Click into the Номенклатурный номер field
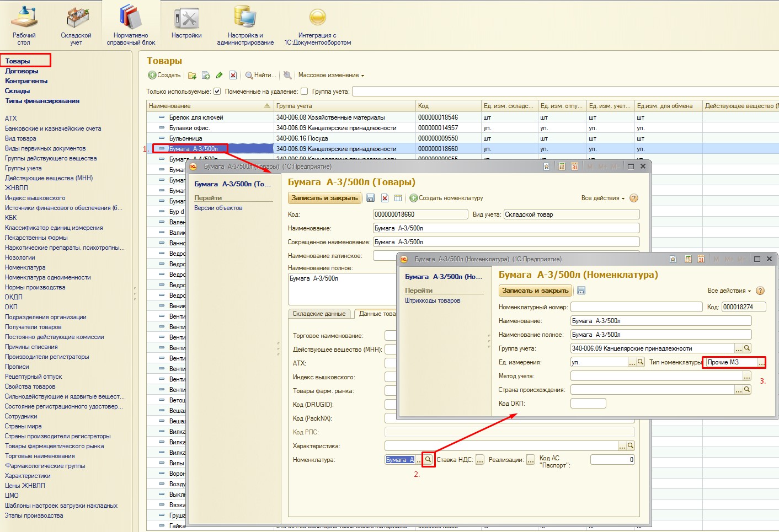This screenshot has height=532, width=779. coord(636,307)
